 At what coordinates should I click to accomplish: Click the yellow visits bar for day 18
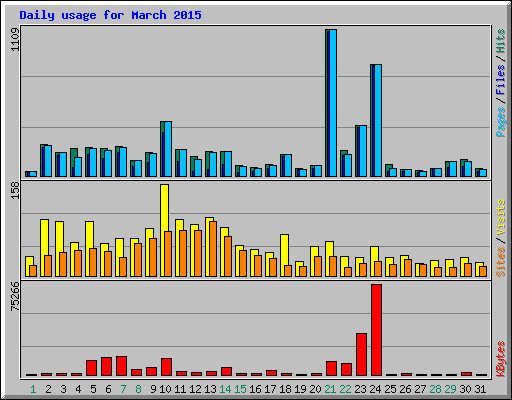tap(284, 255)
